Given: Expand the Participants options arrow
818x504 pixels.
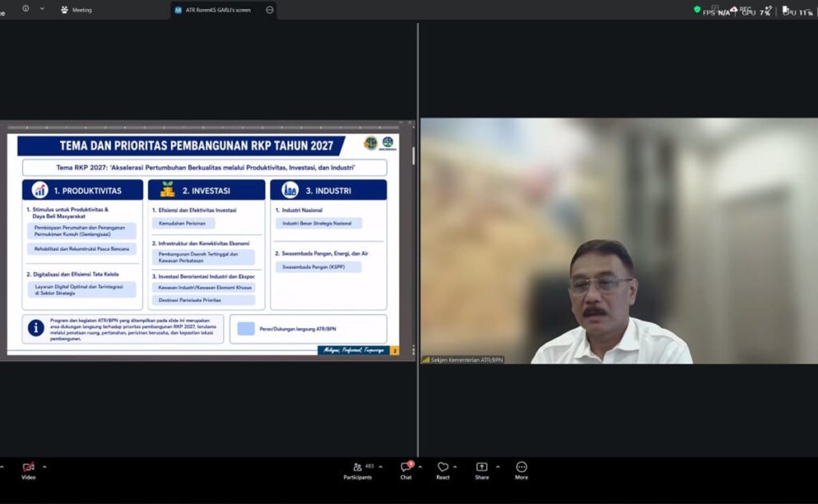Looking at the screenshot, I should [380, 467].
